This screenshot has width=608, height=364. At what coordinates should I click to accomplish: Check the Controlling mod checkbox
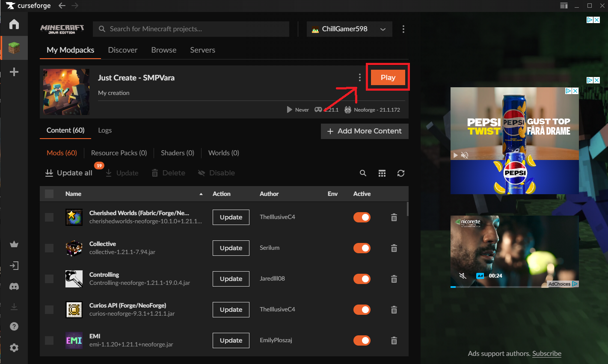click(49, 279)
